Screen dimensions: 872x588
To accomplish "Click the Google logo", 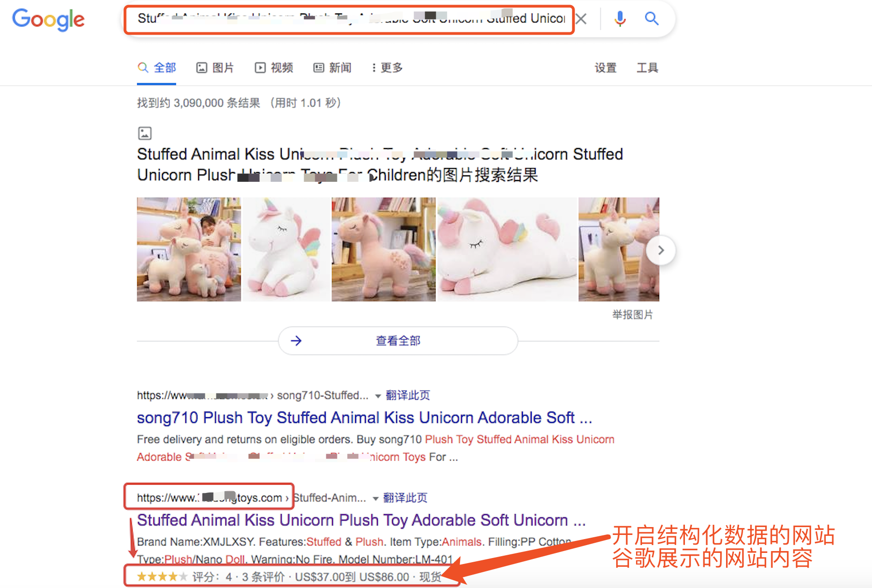I will pyautogui.click(x=48, y=19).
